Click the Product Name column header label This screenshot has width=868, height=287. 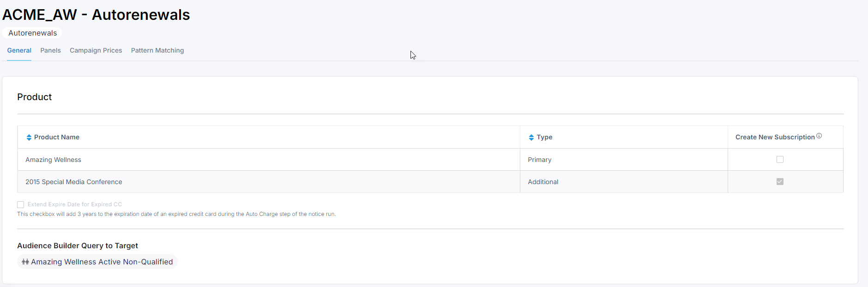(57, 137)
